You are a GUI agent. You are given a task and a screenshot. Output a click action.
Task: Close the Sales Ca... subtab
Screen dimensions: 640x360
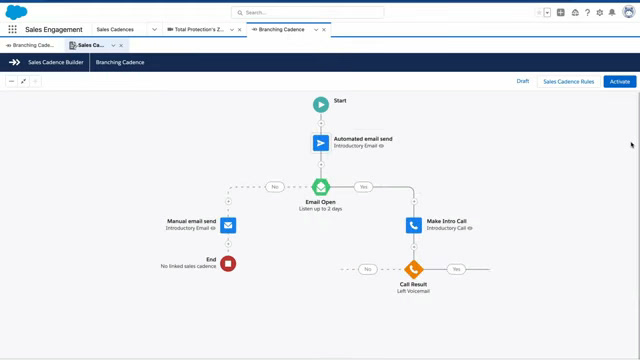coord(121,46)
